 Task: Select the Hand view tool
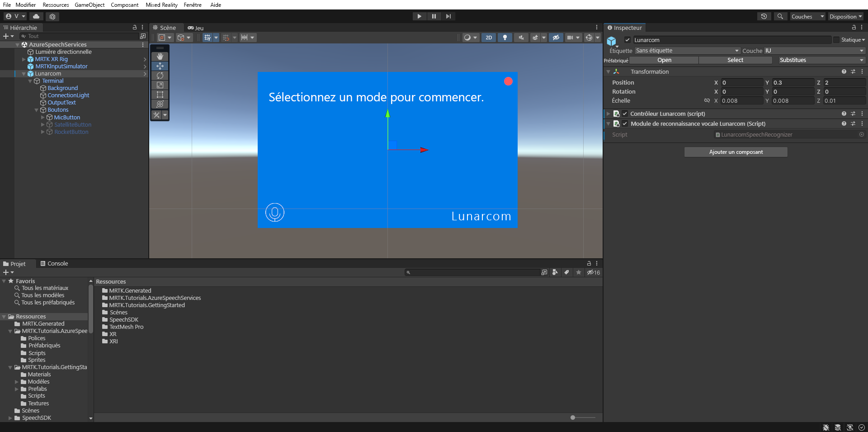(x=160, y=57)
